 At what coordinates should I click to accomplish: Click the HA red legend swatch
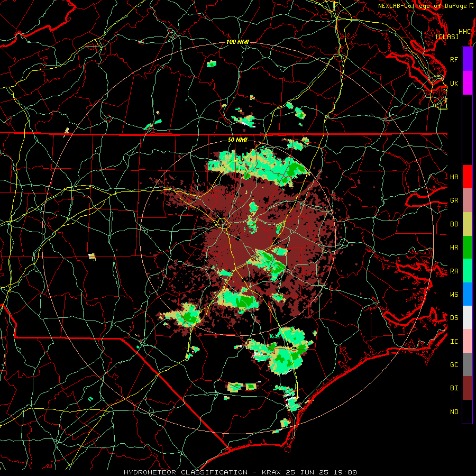point(467,177)
